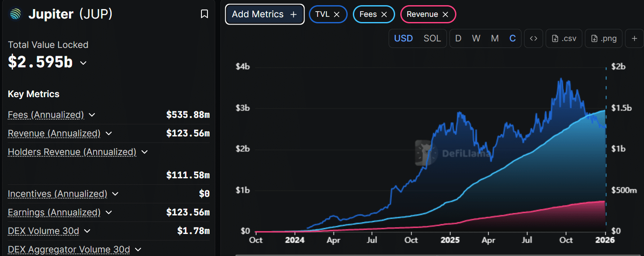644x256 pixels.
Task: Click the plus button right of .png
Action: (x=634, y=38)
